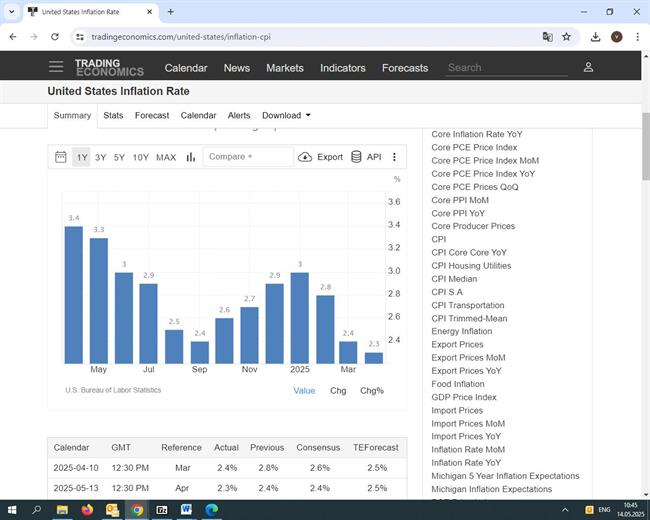Expand the Download dropdown
The image size is (650, 520).
286,115
